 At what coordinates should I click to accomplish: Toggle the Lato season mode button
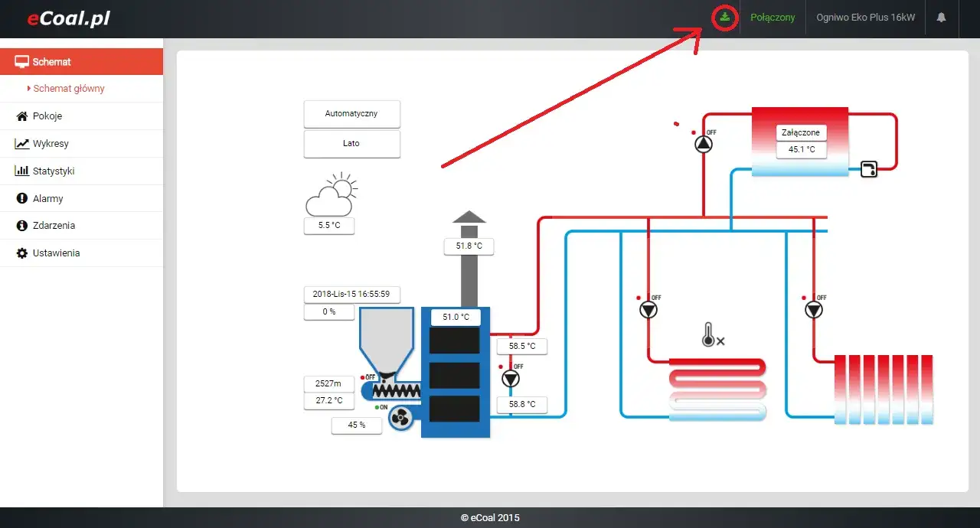pos(351,143)
